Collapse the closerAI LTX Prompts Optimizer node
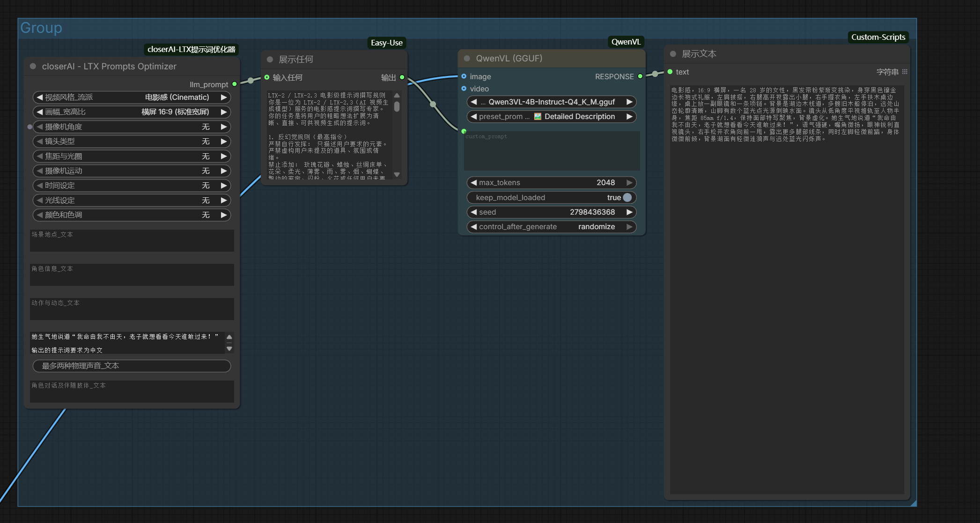Viewport: 980px width, 523px height. coord(33,67)
